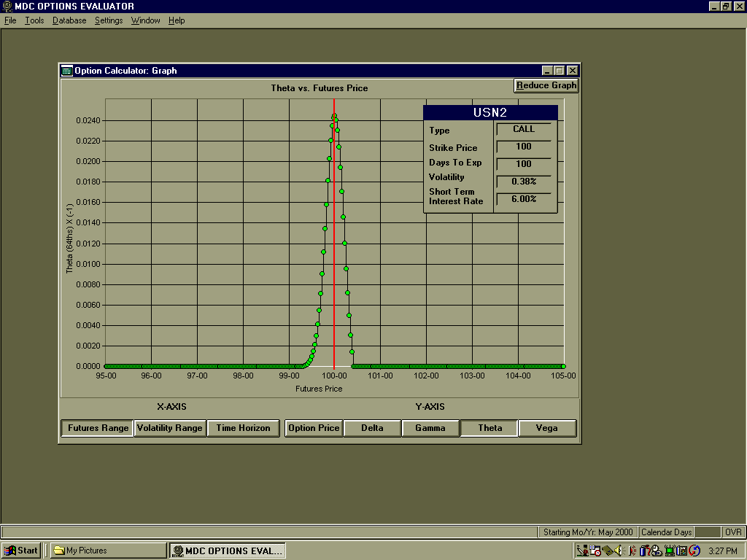Open the Settings menu
747x560 pixels.
click(x=109, y=20)
